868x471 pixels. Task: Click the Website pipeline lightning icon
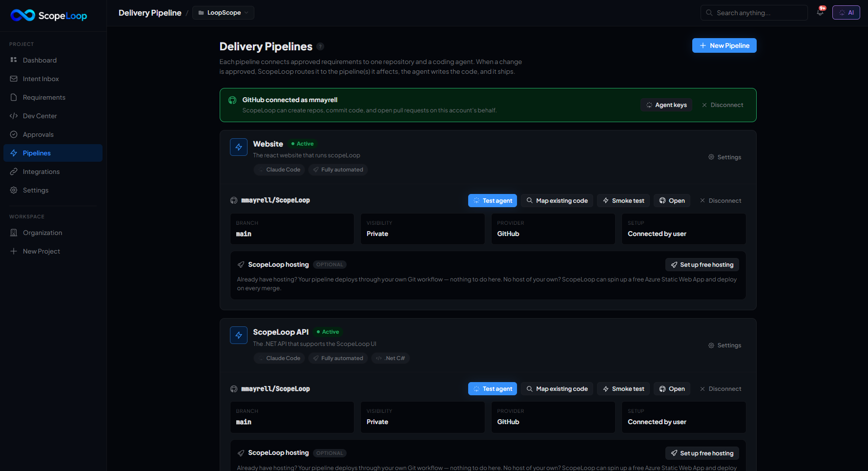point(239,147)
